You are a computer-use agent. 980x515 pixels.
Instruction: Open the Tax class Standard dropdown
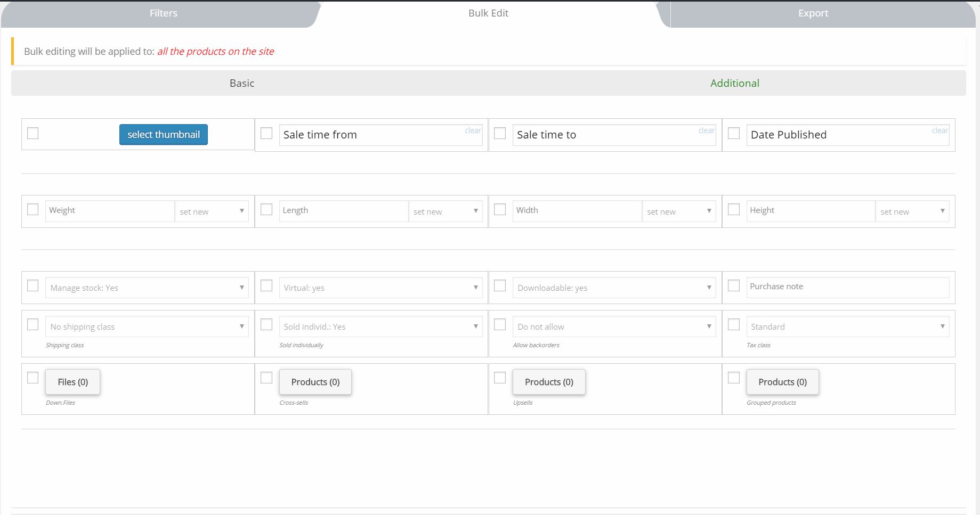(847, 326)
